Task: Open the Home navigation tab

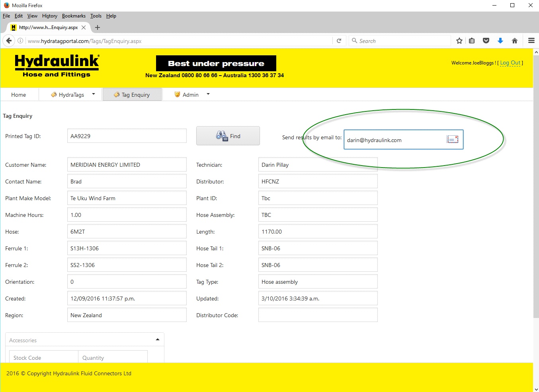Action: click(x=19, y=95)
